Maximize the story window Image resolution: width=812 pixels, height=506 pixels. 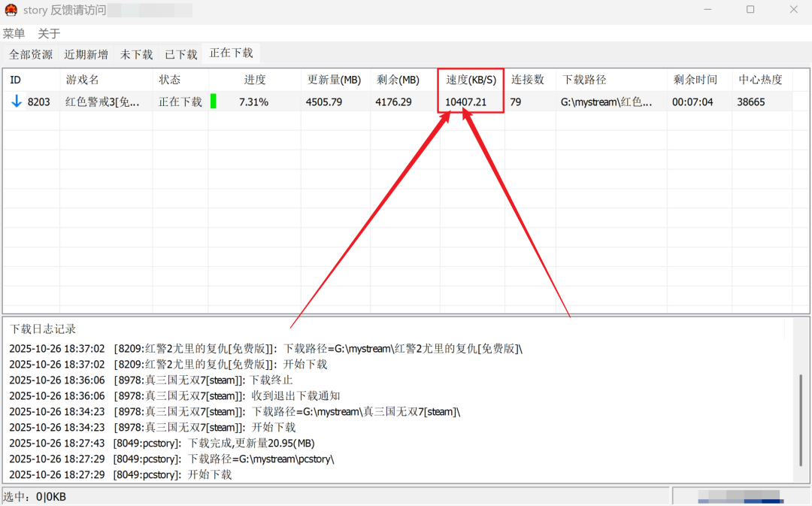[750, 10]
